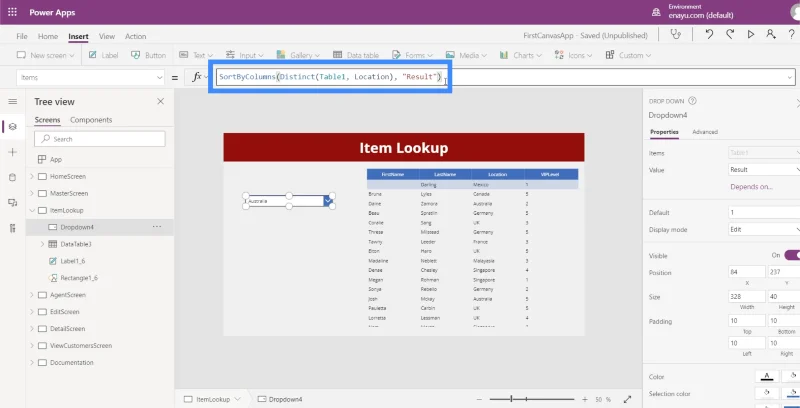
Task: Click the Insert plus icon in rail
Action: pyautogui.click(x=13, y=152)
